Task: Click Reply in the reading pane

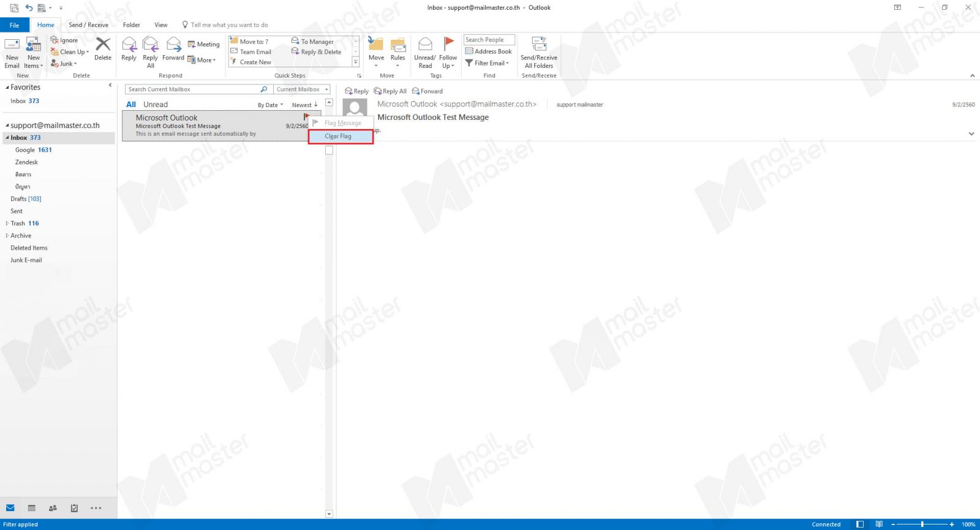Action: click(x=356, y=91)
